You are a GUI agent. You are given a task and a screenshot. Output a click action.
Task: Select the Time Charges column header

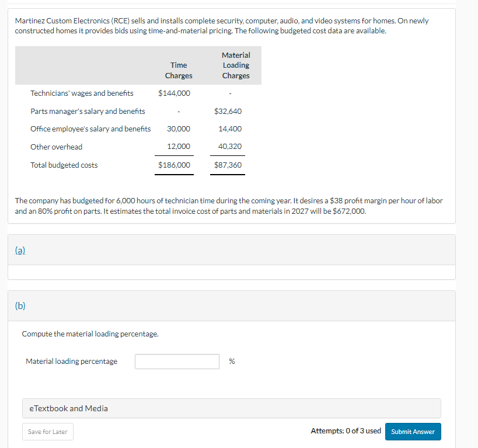(x=179, y=70)
